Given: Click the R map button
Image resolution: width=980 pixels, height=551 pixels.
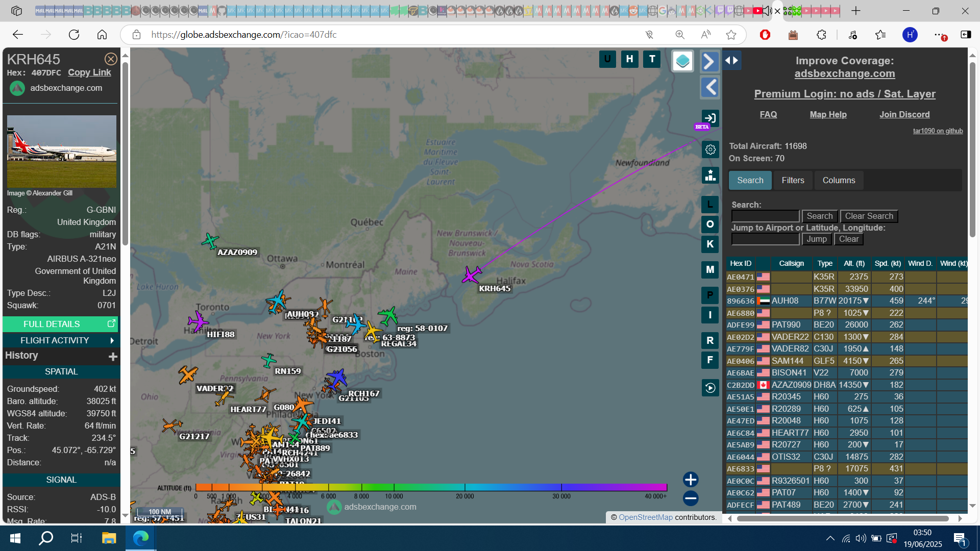Looking at the screenshot, I should tap(710, 341).
